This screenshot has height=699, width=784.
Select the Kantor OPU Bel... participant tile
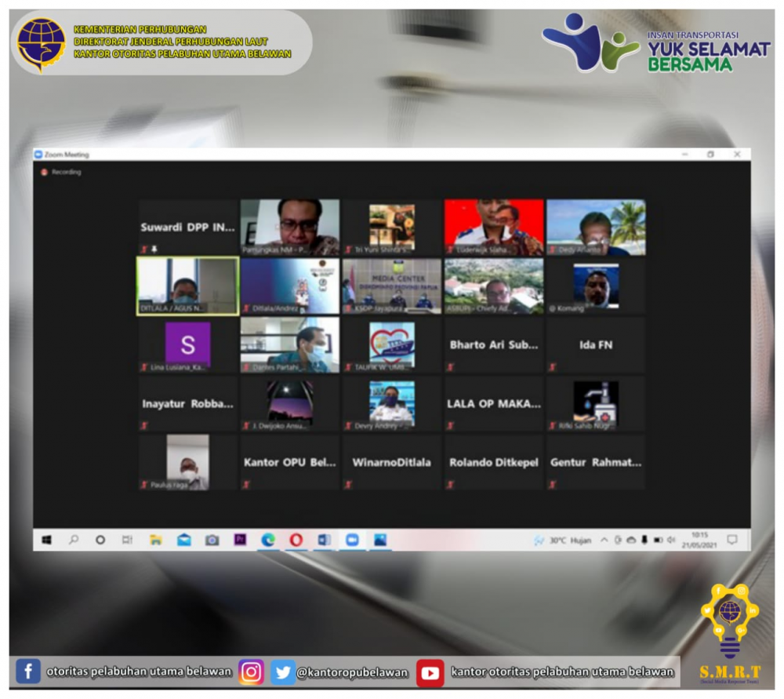tap(290, 462)
